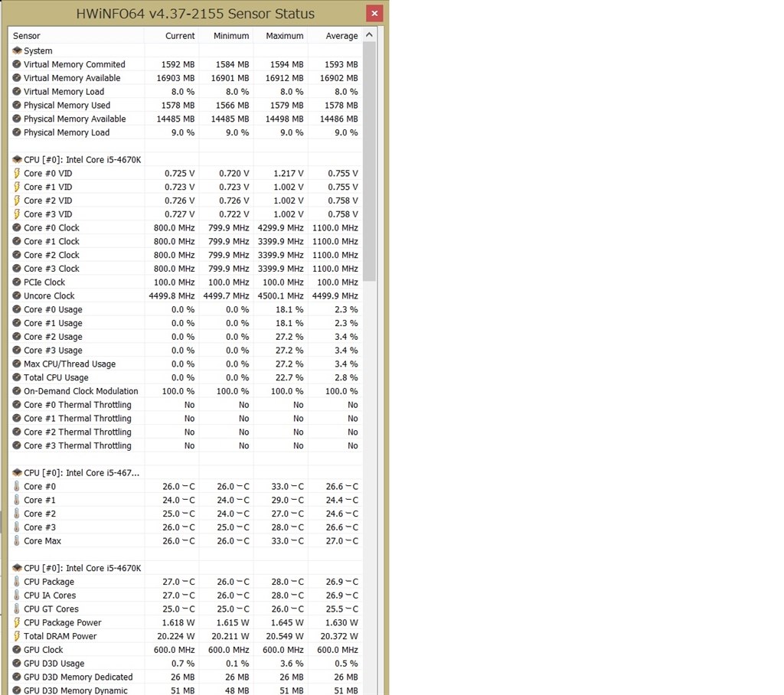Select the Minimum column header
Screen dimensions: 784x695
point(226,35)
